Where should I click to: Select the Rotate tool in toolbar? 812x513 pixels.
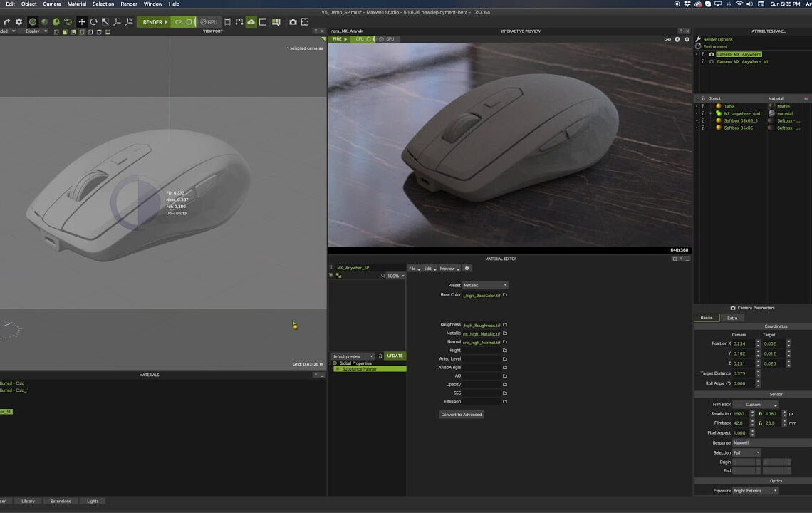click(93, 22)
